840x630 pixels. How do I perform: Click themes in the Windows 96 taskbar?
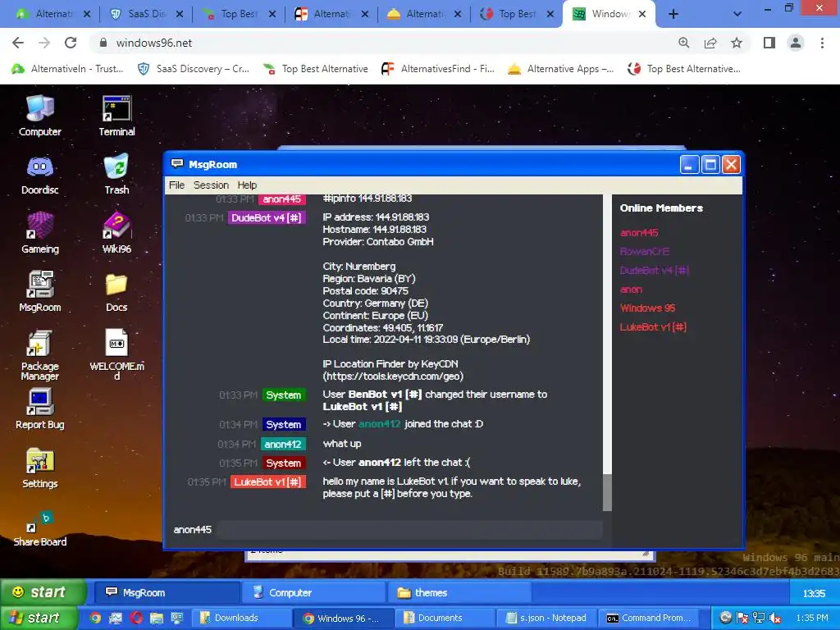pyautogui.click(x=459, y=592)
